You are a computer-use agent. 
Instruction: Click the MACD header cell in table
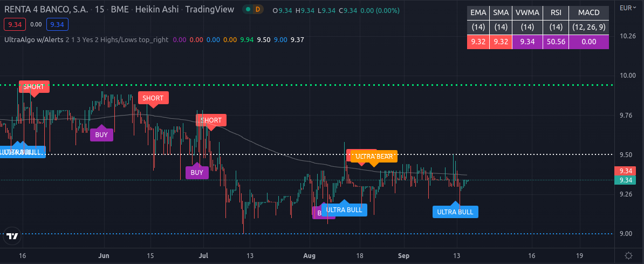[x=588, y=13]
